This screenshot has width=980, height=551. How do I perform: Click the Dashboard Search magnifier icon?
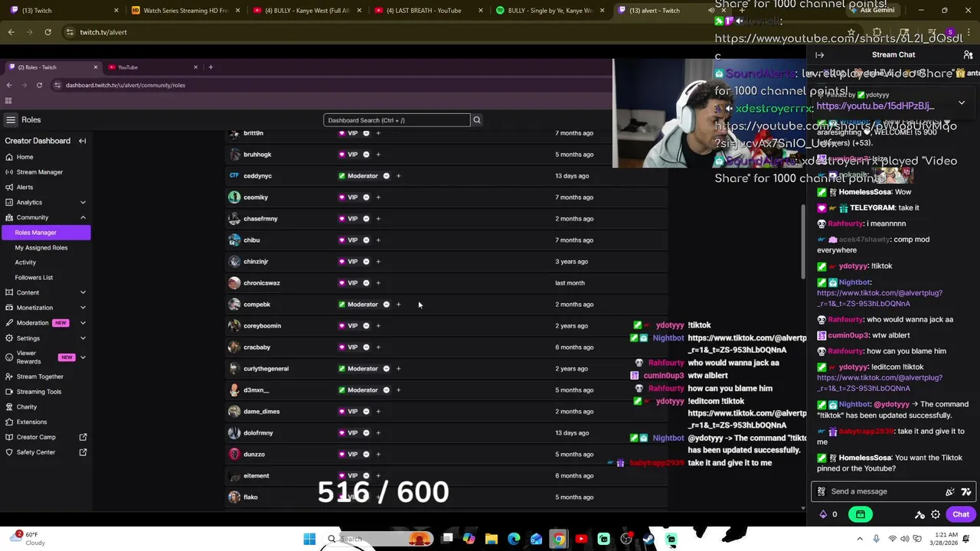pos(476,120)
